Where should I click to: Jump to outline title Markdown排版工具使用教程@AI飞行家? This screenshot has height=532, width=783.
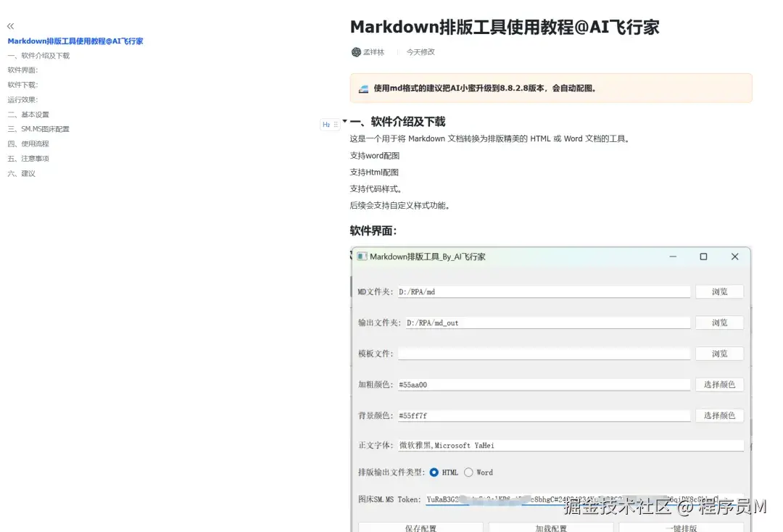pos(75,41)
